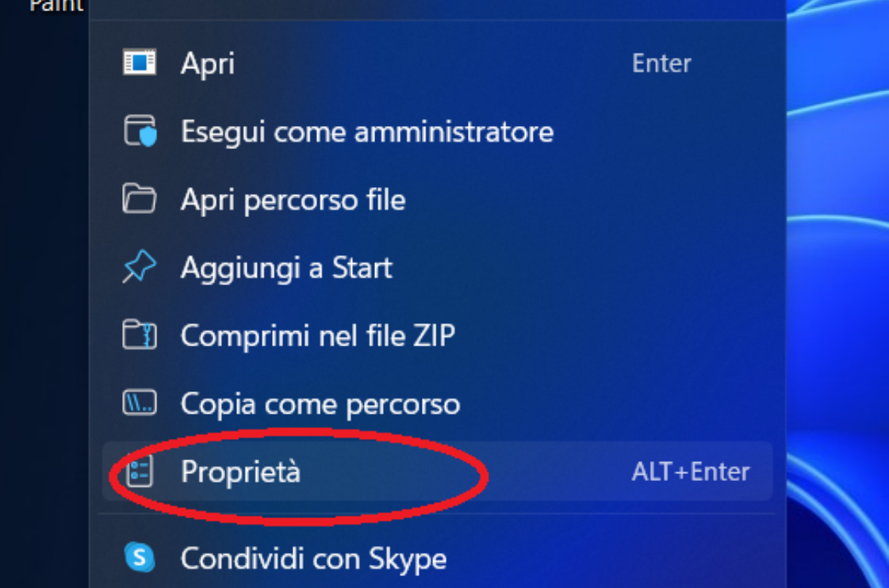The height and width of the screenshot is (588, 889).
Task: Choose Apri from the context menu
Action: 208,63
